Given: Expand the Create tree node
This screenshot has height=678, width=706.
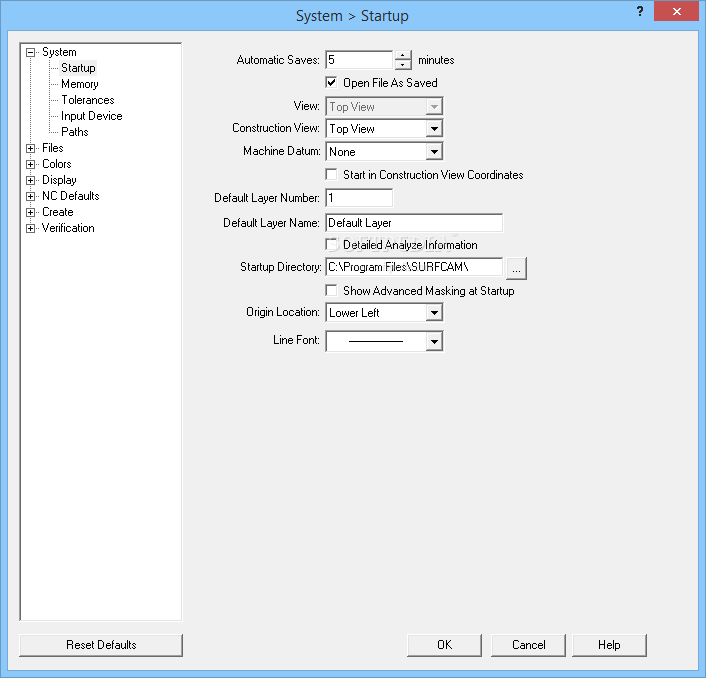Looking at the screenshot, I should coord(31,212).
